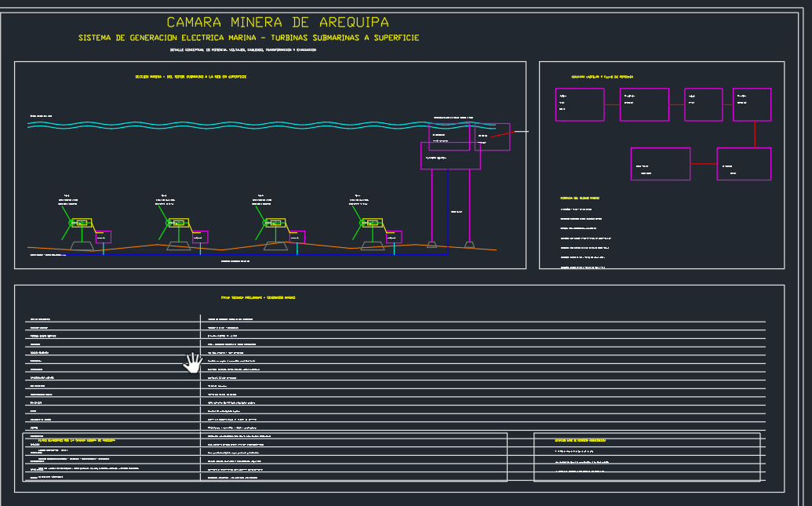
Task: Select the leftmost turbine's yellow nacelle
Action: [x=82, y=223]
